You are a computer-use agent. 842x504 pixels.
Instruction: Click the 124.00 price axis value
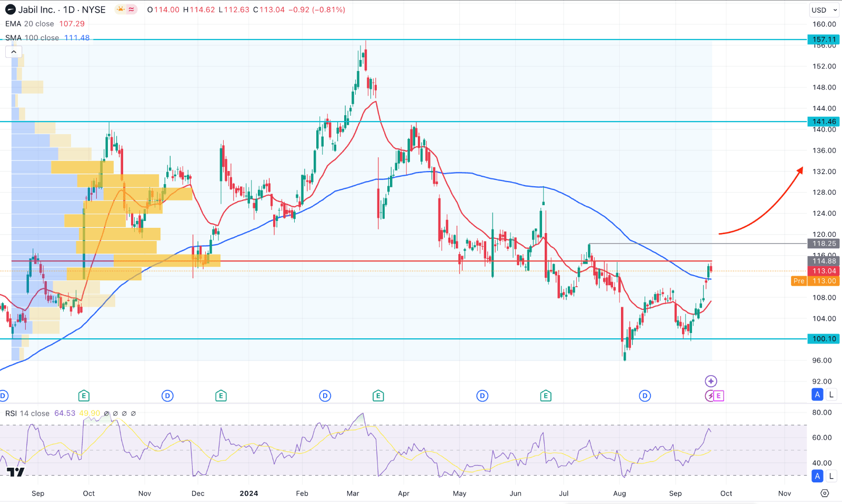[x=824, y=214]
